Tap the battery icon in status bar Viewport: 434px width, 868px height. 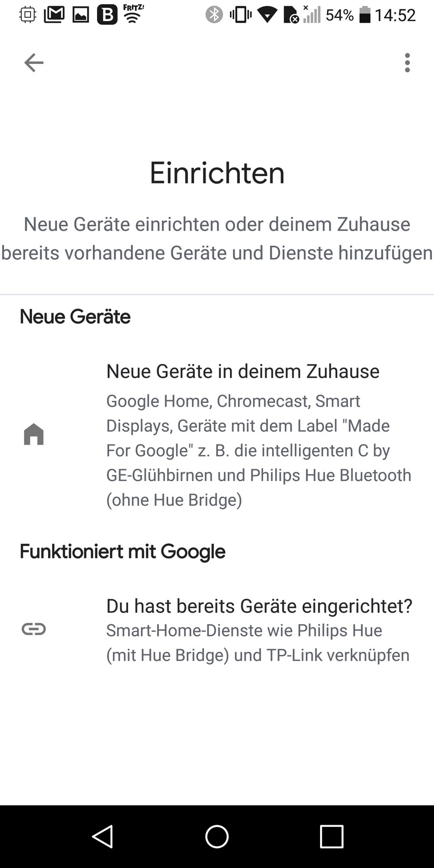364,15
